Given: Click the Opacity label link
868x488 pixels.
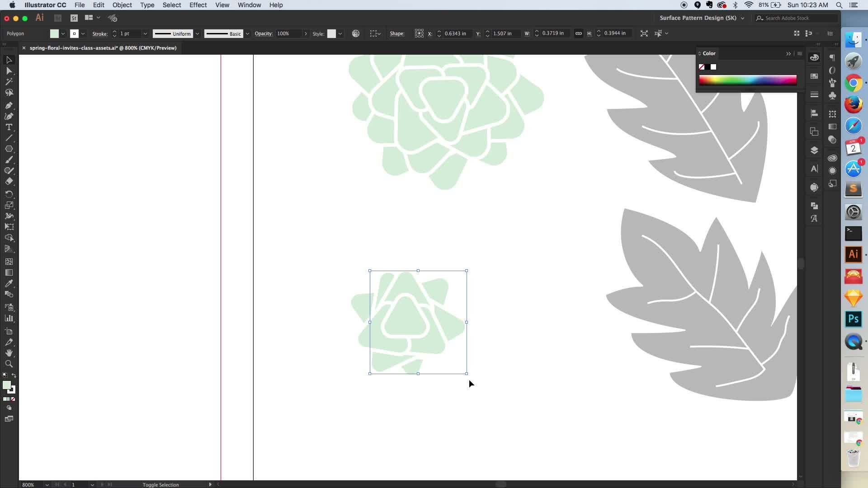Looking at the screenshot, I should (263, 34).
